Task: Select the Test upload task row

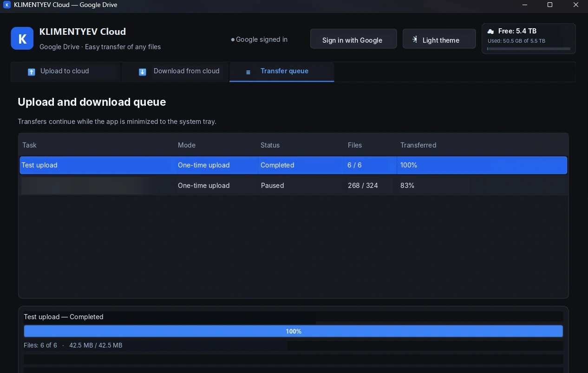Action: 294,165
